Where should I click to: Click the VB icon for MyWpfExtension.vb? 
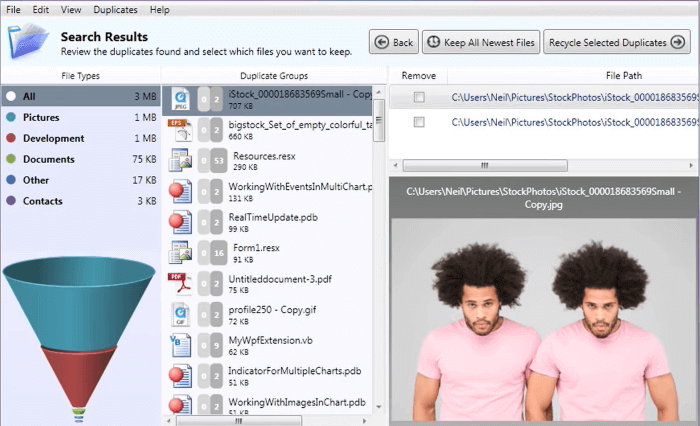181,345
